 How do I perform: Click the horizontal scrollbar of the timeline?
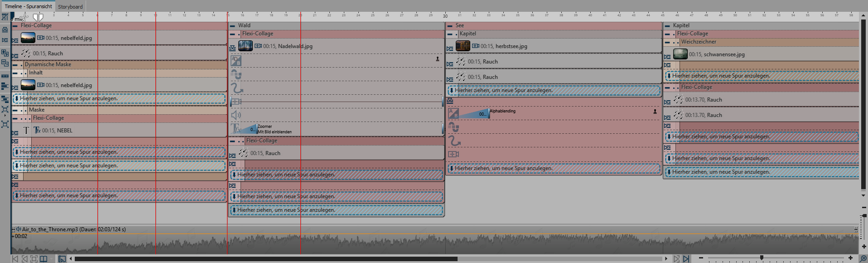[266, 259]
